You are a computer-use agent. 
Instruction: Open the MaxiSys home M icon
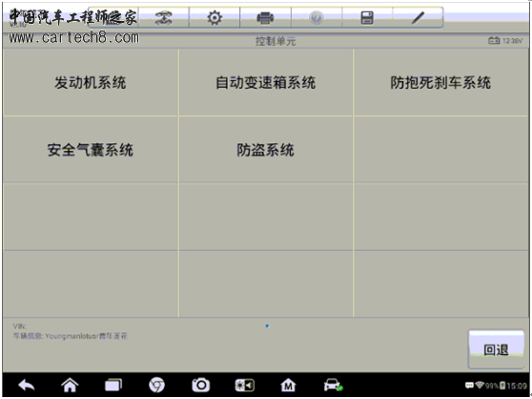point(288,386)
